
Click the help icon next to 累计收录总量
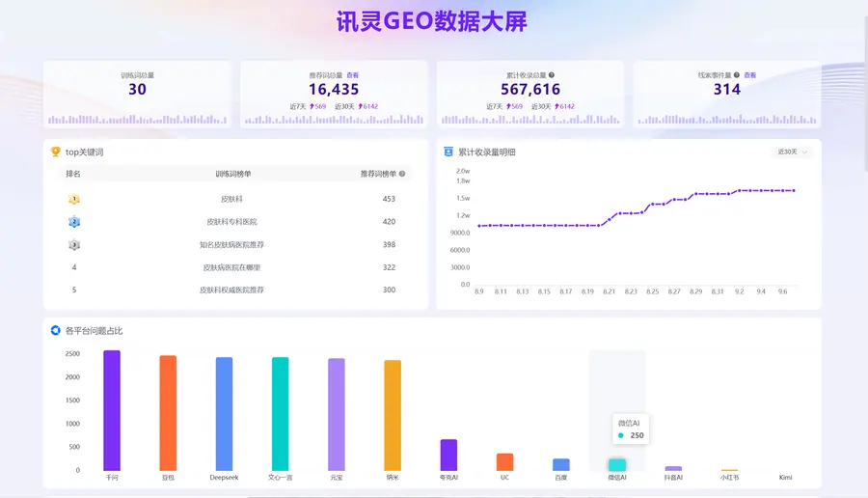(x=552, y=75)
